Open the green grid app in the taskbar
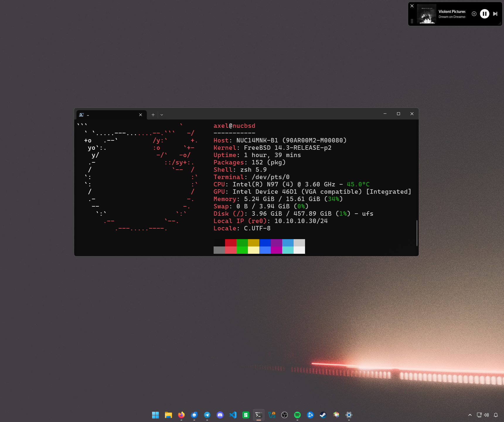The width and height of the screenshot is (504, 422). [246, 415]
